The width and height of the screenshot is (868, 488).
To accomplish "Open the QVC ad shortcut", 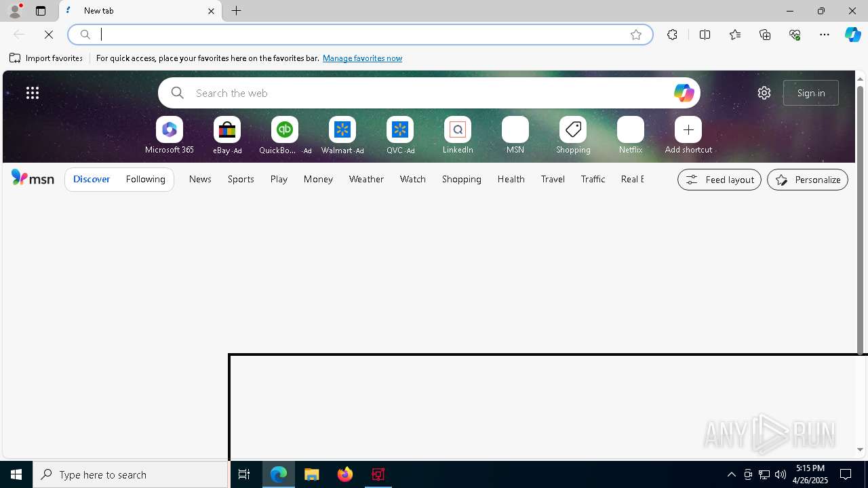I will (400, 136).
